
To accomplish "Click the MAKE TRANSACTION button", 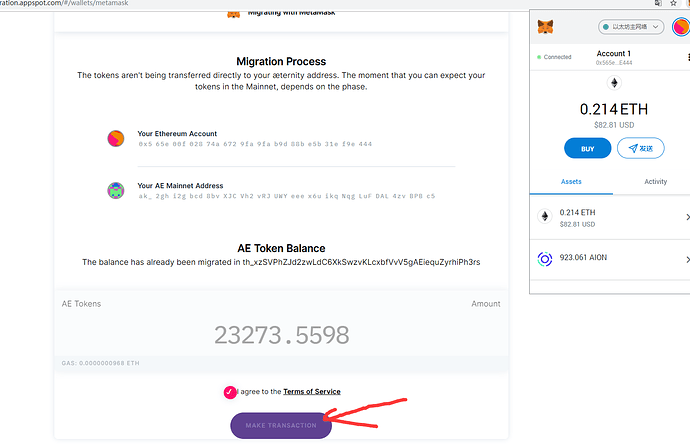I will pyautogui.click(x=281, y=425).
